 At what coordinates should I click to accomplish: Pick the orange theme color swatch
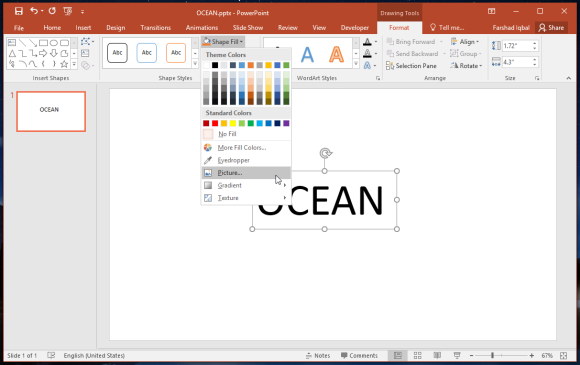click(x=250, y=65)
